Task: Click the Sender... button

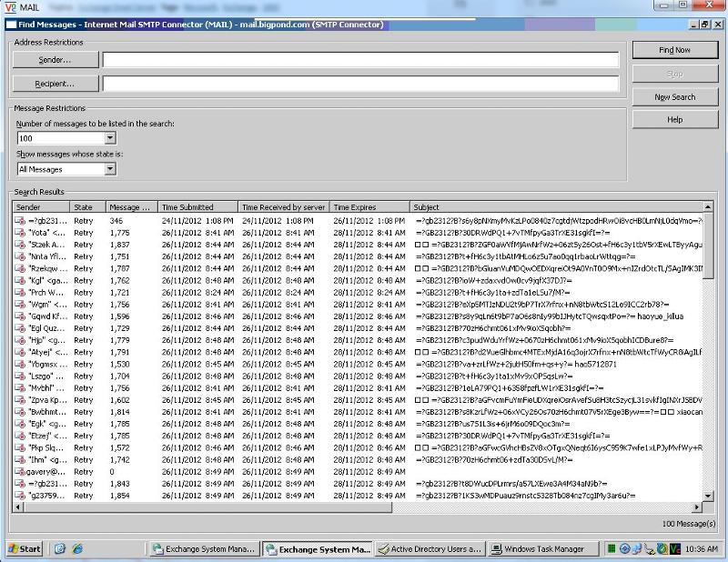Action: click(56, 59)
